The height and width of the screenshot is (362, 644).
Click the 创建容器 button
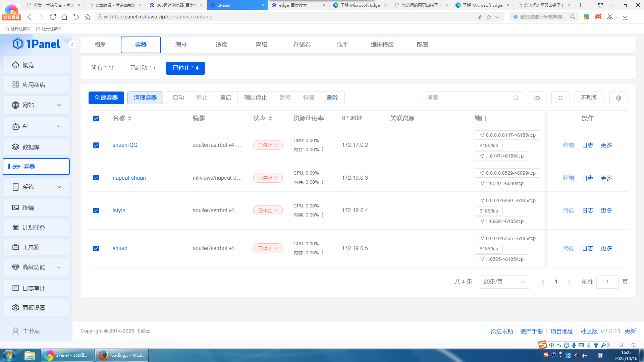106,98
